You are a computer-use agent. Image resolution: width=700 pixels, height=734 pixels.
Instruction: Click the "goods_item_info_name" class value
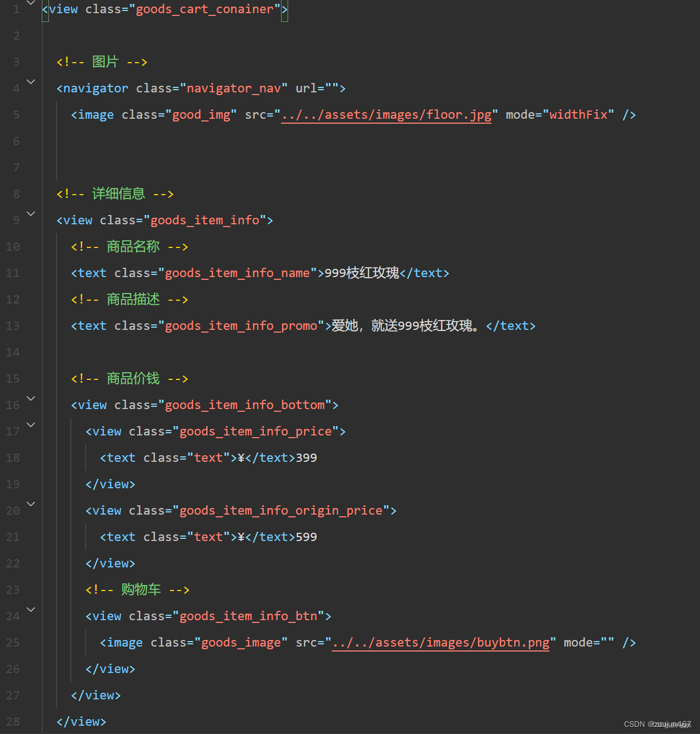click(238, 273)
